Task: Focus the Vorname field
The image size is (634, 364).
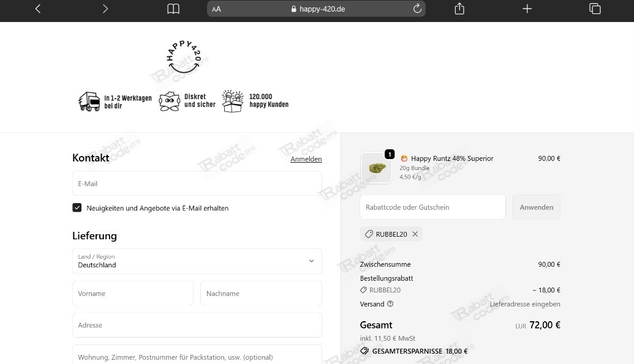Action: tap(133, 293)
